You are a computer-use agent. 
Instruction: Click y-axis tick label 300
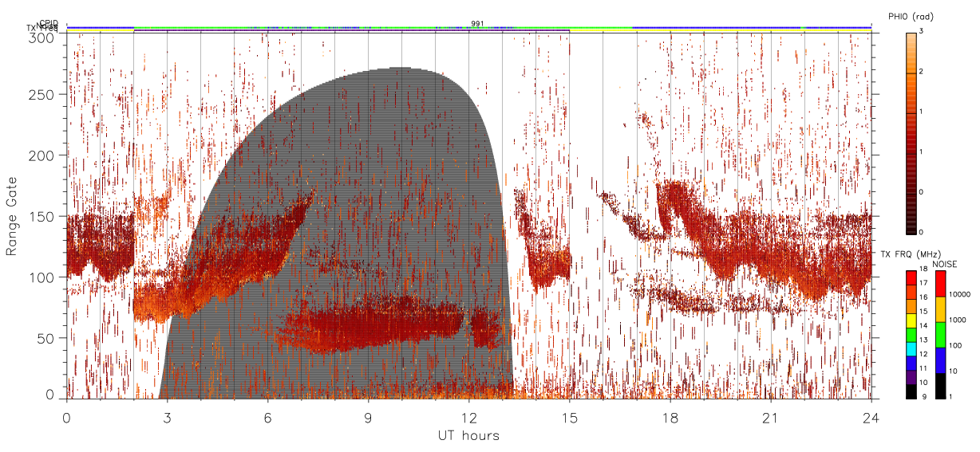point(40,37)
